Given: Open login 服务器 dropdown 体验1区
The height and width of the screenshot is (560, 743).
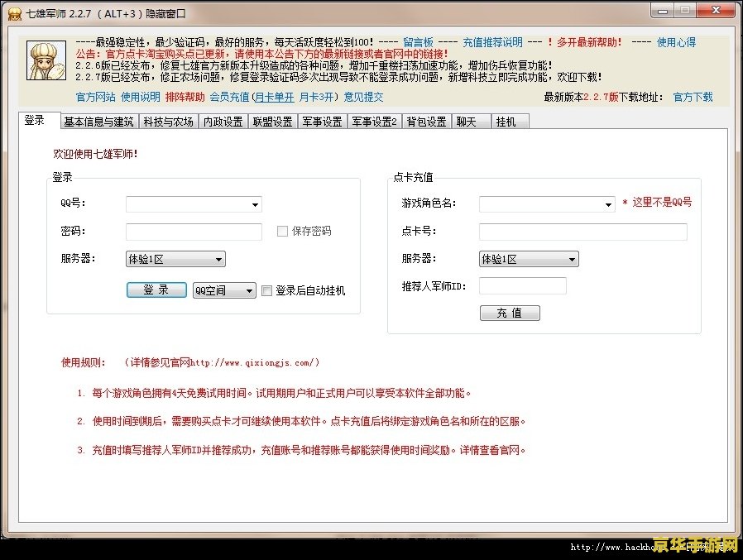Looking at the screenshot, I should pyautogui.click(x=175, y=259).
